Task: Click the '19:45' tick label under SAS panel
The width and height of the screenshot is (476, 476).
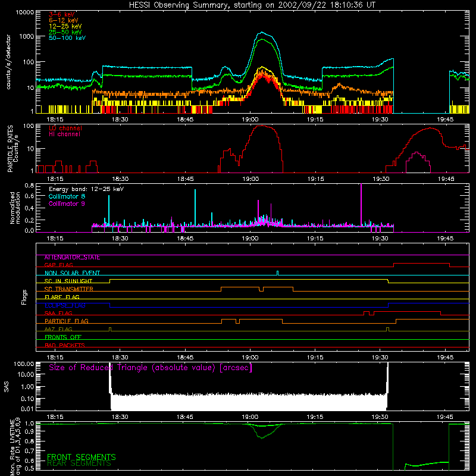Action: [444, 417]
